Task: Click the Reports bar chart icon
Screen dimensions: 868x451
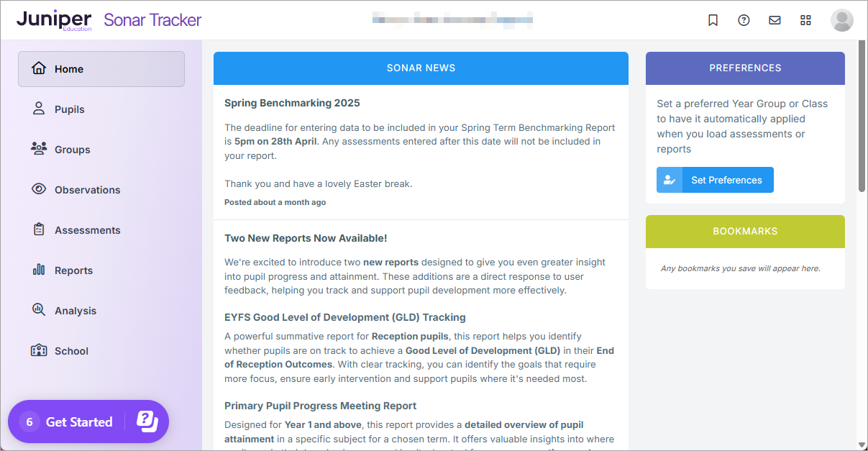Action: [x=38, y=270]
